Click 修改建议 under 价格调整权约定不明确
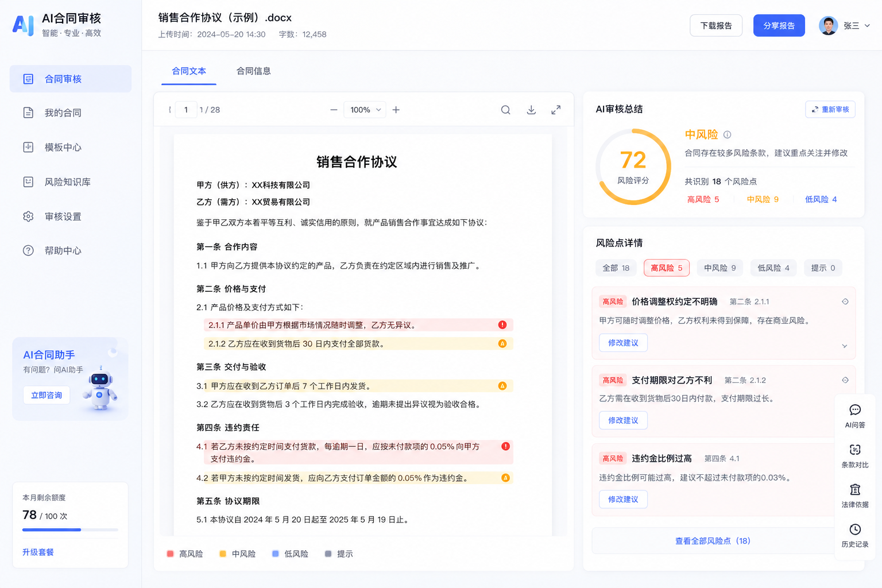Screen dimensions: 882x588 pos(623,343)
